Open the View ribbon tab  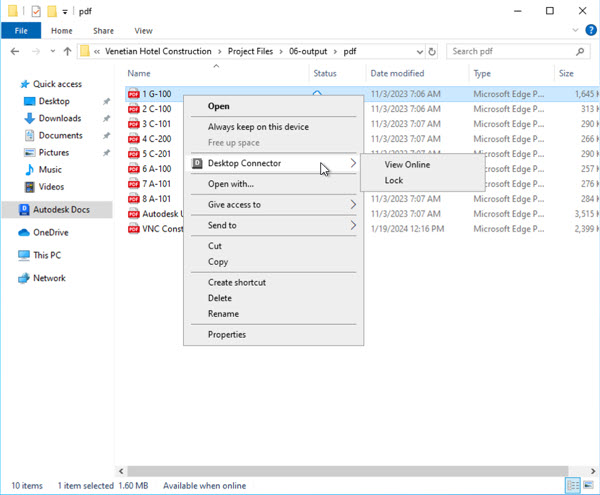click(x=143, y=31)
